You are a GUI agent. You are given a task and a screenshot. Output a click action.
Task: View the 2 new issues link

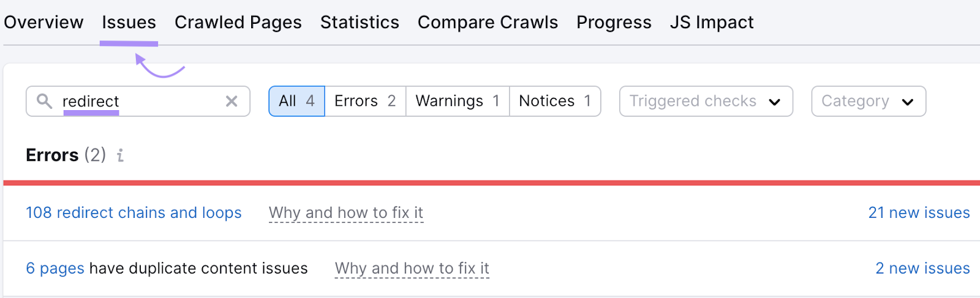tap(922, 268)
